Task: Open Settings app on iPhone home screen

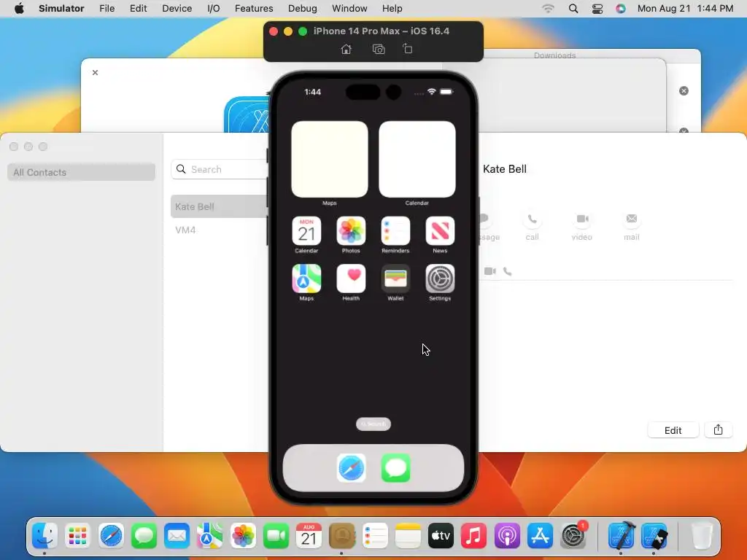Action: [x=440, y=279]
